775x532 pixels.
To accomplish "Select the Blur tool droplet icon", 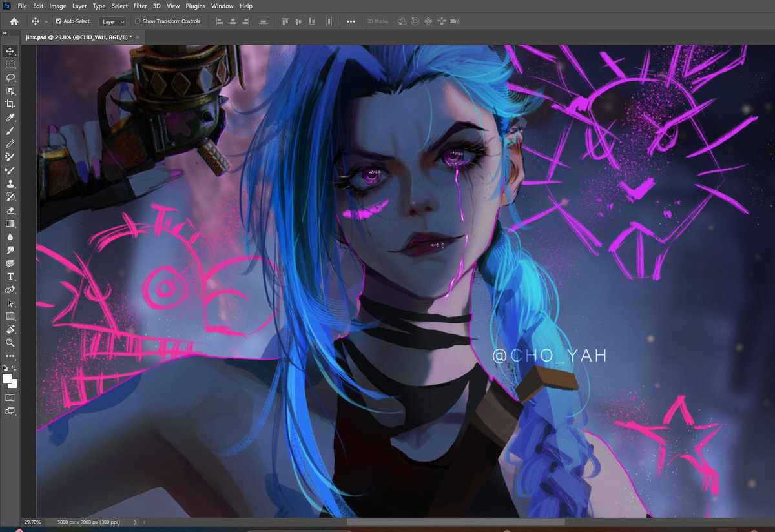I will (10, 237).
